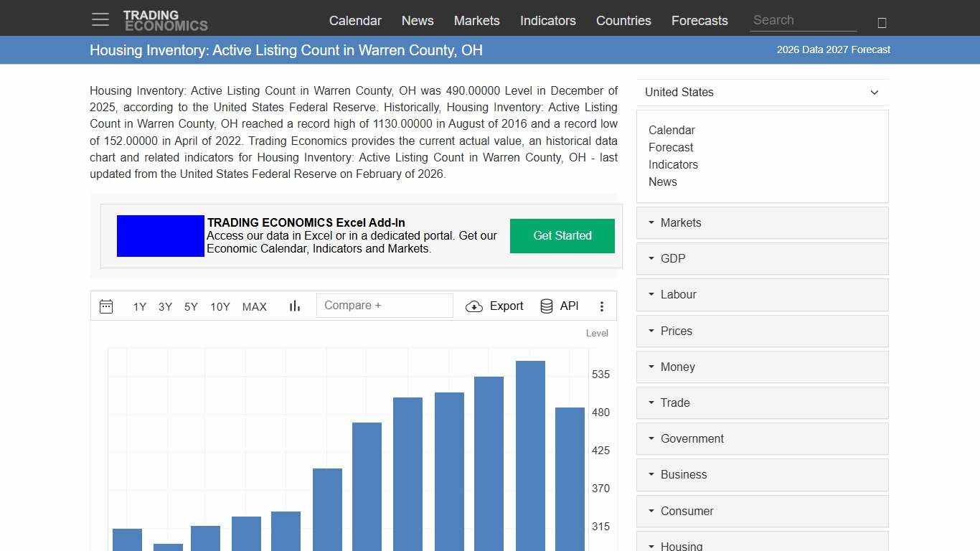Select the MAX chart time range
The height and width of the screenshot is (551, 980).
click(x=254, y=306)
